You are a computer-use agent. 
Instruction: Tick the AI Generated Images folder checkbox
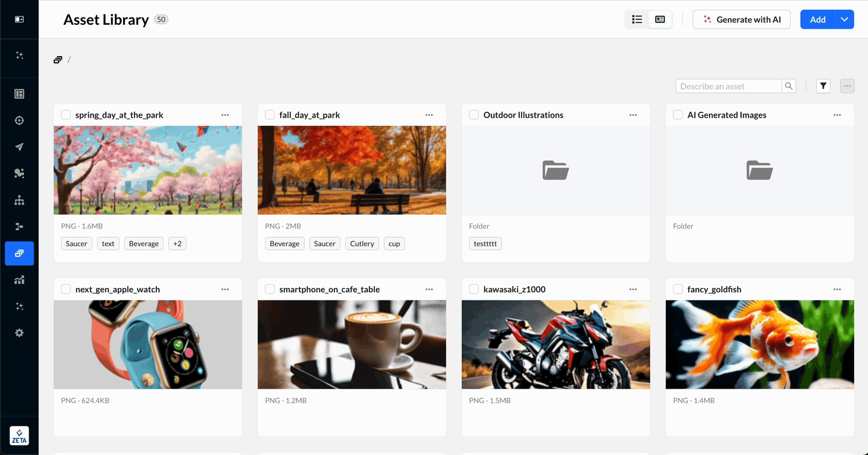click(x=677, y=115)
